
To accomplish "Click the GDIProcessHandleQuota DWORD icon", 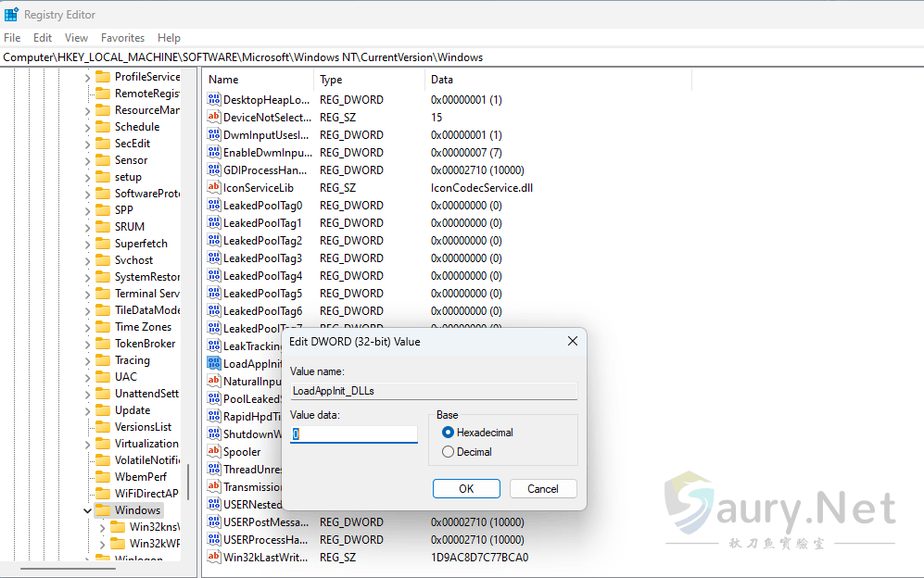I will click(x=214, y=170).
